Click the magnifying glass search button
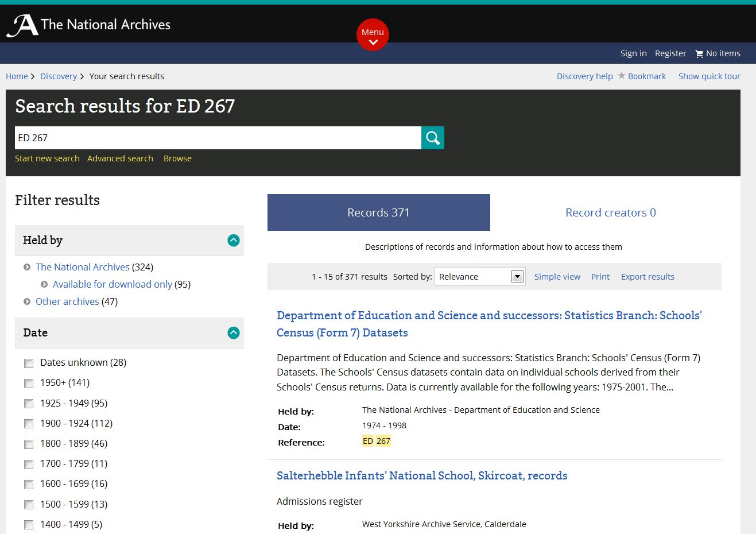 pyautogui.click(x=433, y=138)
